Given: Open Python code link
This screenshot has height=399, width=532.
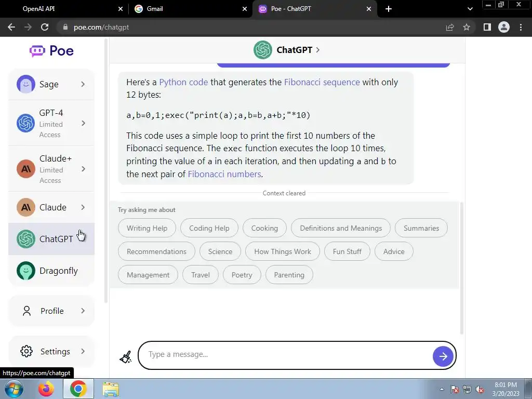Looking at the screenshot, I should (x=183, y=83).
